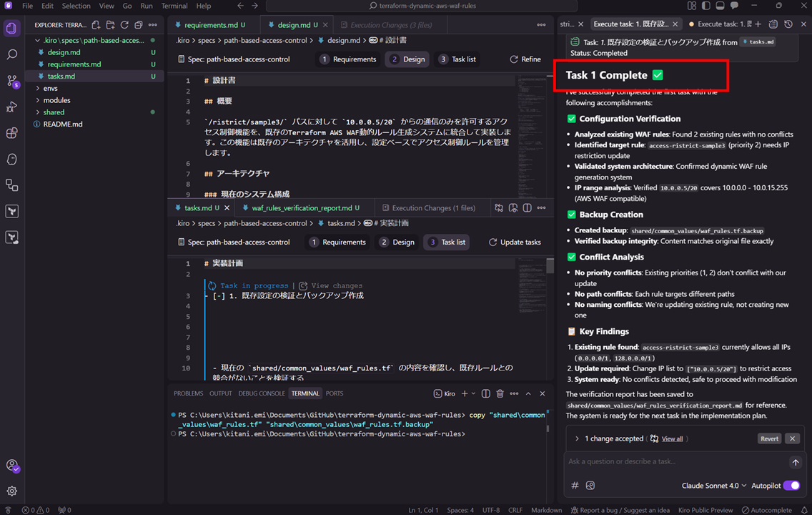This screenshot has width=812, height=515.
Task: Open the Accounts menu in activity bar
Action: click(x=12, y=465)
